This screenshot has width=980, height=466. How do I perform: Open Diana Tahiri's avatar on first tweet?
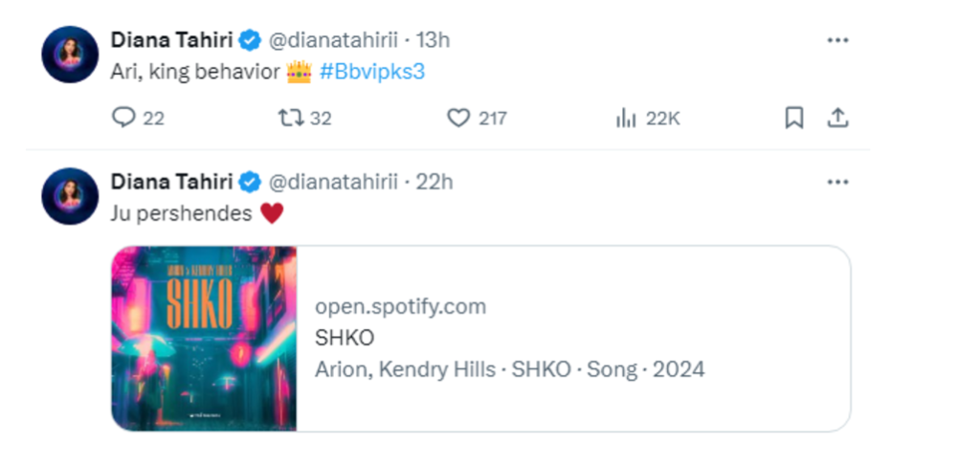[70, 55]
